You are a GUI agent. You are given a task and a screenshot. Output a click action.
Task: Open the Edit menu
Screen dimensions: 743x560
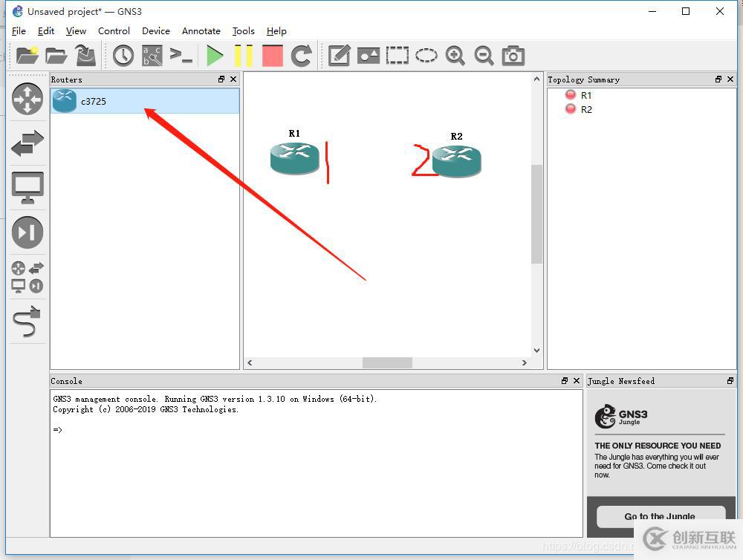click(46, 30)
